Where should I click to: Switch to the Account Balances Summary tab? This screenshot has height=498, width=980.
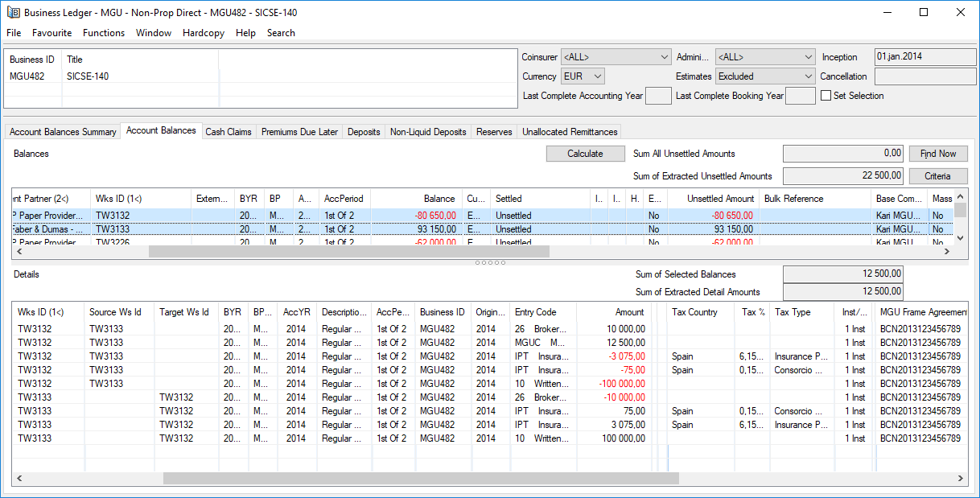pyautogui.click(x=62, y=131)
